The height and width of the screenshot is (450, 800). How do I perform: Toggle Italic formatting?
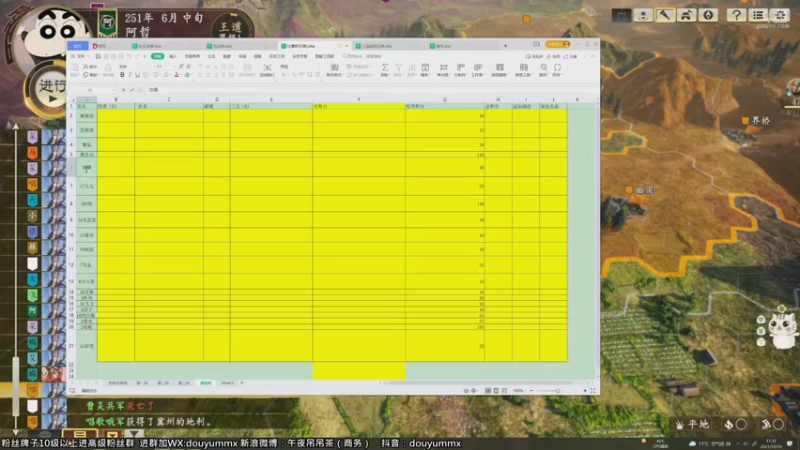tap(130, 75)
